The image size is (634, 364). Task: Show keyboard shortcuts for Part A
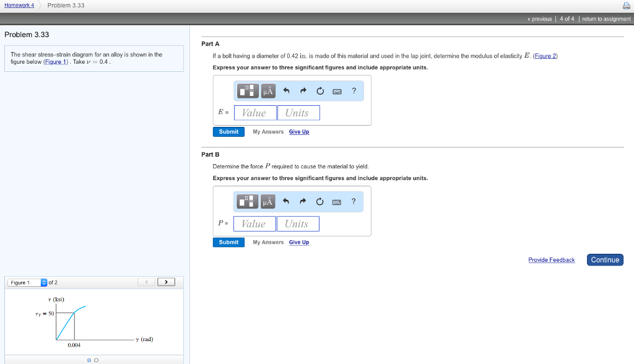pyautogui.click(x=337, y=92)
